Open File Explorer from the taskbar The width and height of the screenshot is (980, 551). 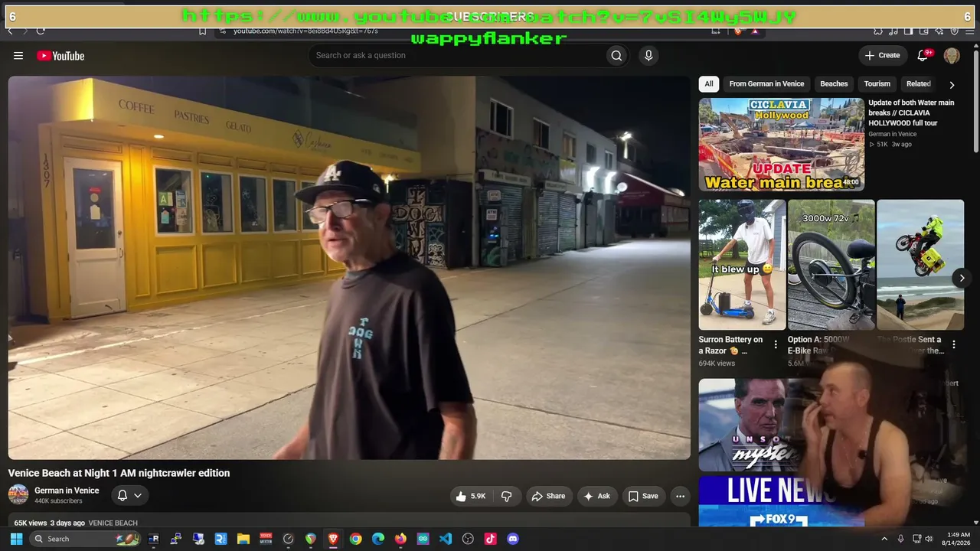point(243,539)
